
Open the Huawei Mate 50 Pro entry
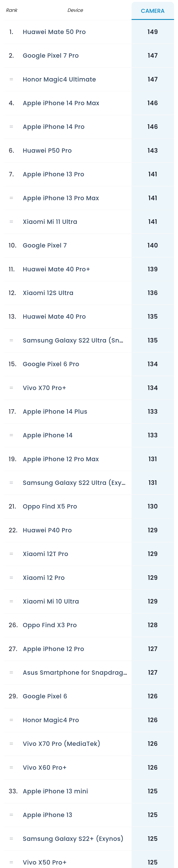(54, 32)
